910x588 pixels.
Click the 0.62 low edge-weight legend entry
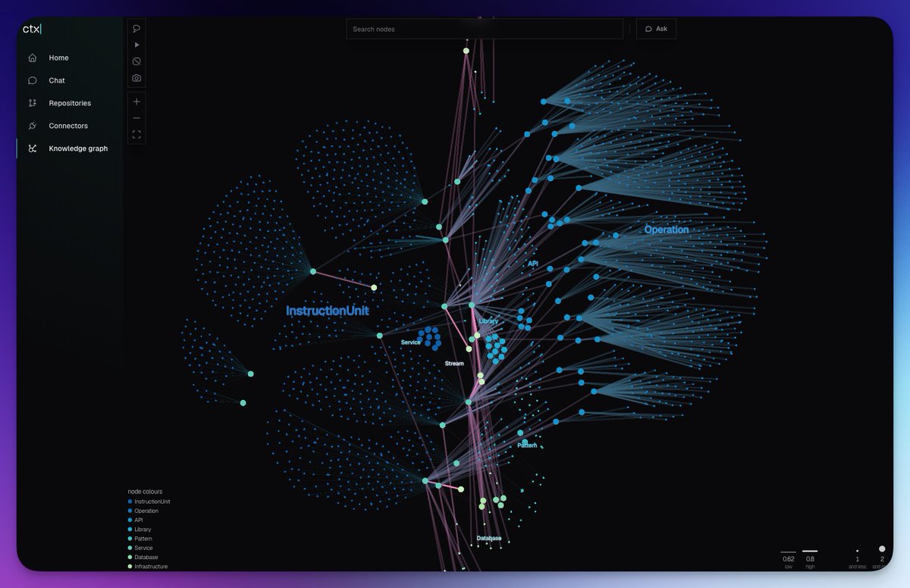click(x=789, y=559)
